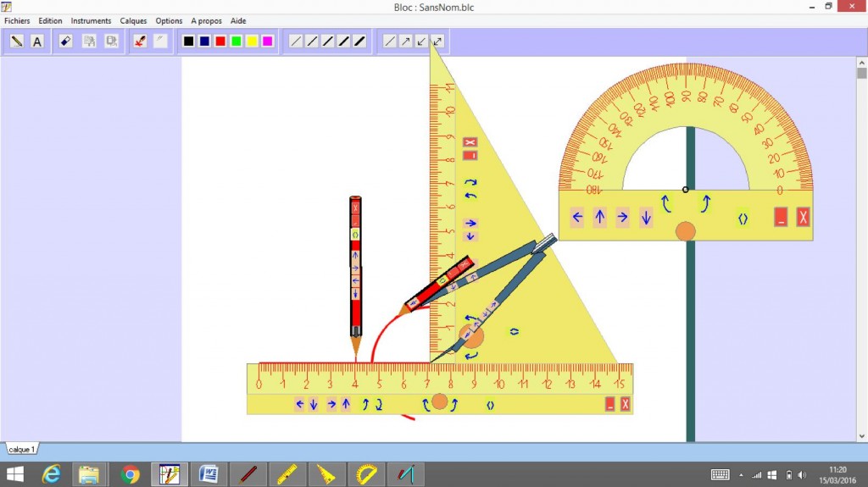Choose the double-headed arrow line style

click(437, 41)
